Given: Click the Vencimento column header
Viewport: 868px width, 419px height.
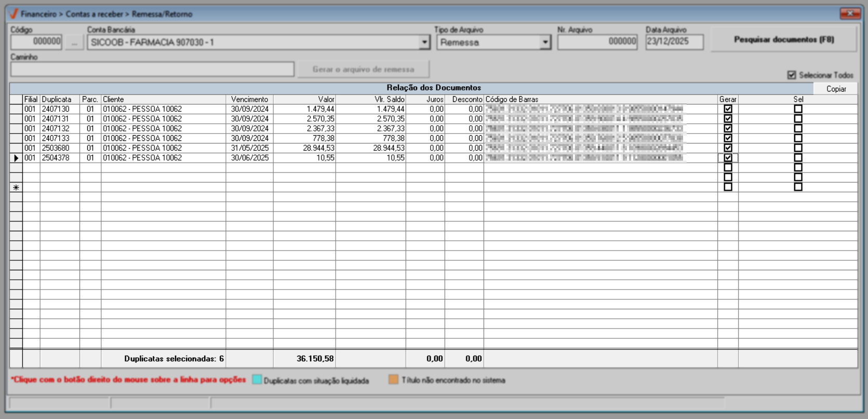Looking at the screenshot, I should point(249,99).
